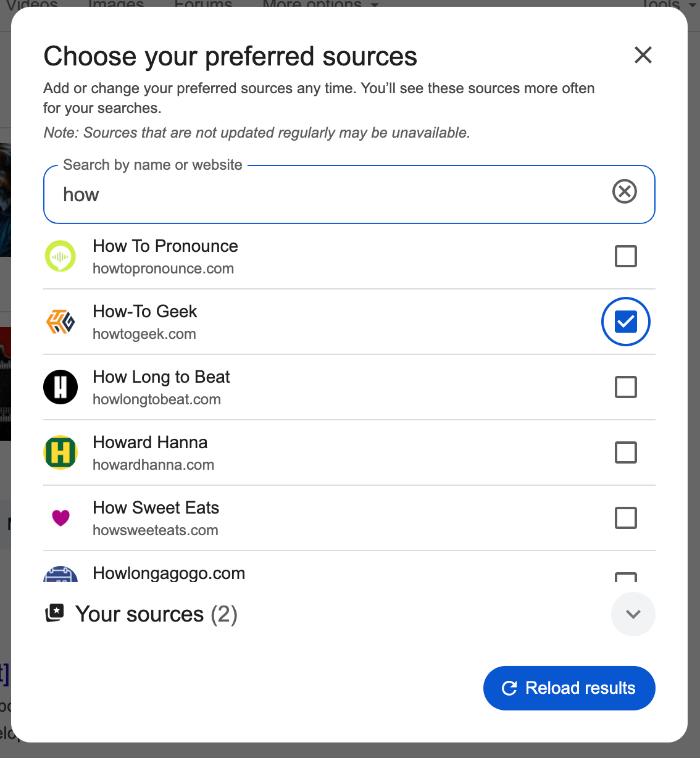Click the Reload results button

(569, 688)
